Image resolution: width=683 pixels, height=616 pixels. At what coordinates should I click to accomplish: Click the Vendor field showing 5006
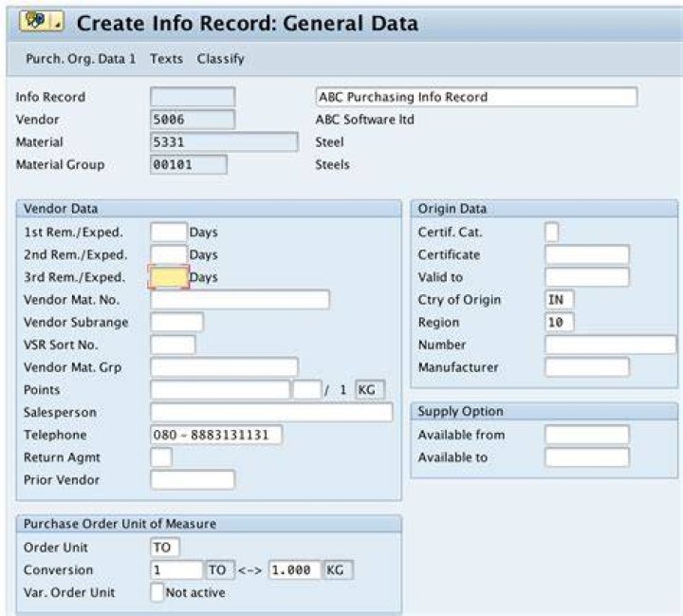tap(193, 120)
